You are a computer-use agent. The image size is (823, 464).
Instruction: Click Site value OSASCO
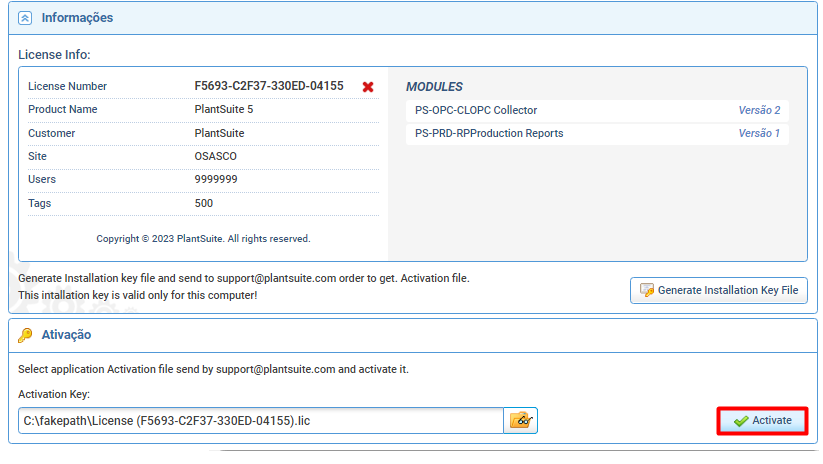pos(215,156)
